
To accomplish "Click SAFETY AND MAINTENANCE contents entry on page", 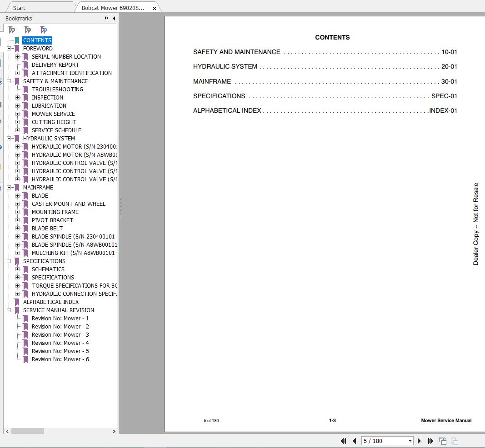I will [x=325, y=52].
